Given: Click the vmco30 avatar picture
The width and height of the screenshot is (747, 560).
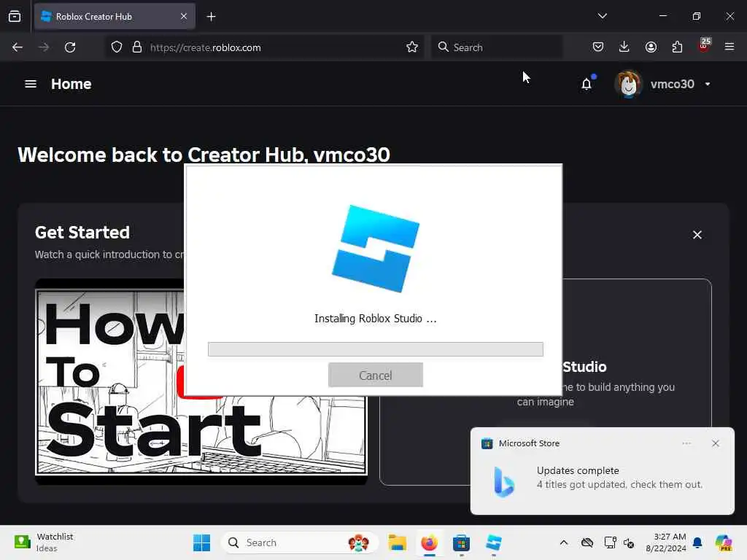Looking at the screenshot, I should (x=628, y=84).
